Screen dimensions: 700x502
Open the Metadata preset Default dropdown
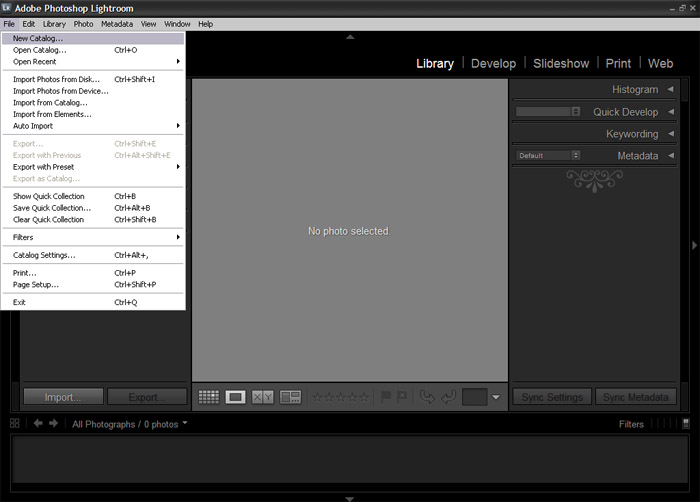click(x=548, y=156)
